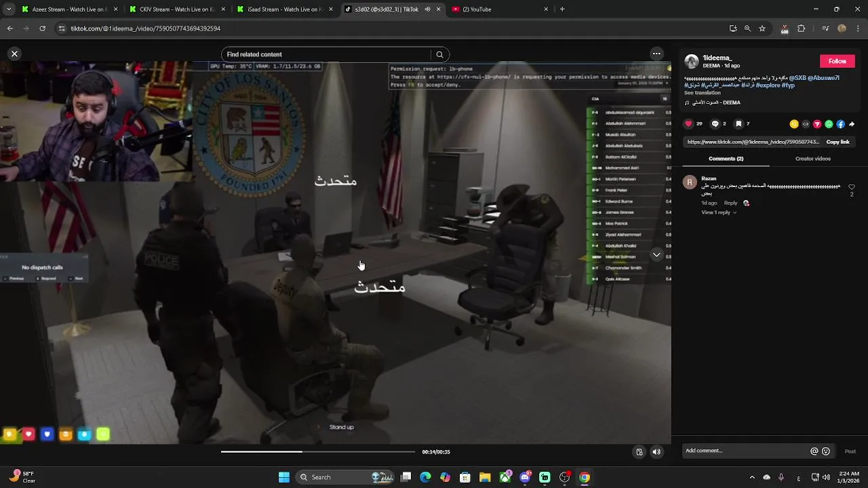This screenshot has height=488, width=868.
Task: Click the video progress bar
Action: pos(317,451)
